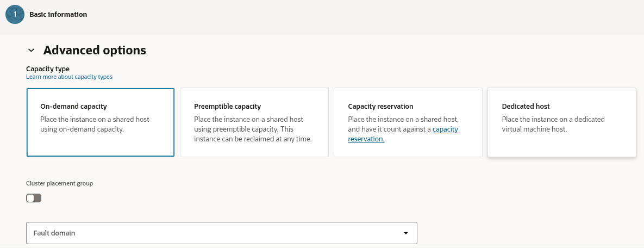
Task: Select the On-demand capacity card
Action: coord(101,122)
